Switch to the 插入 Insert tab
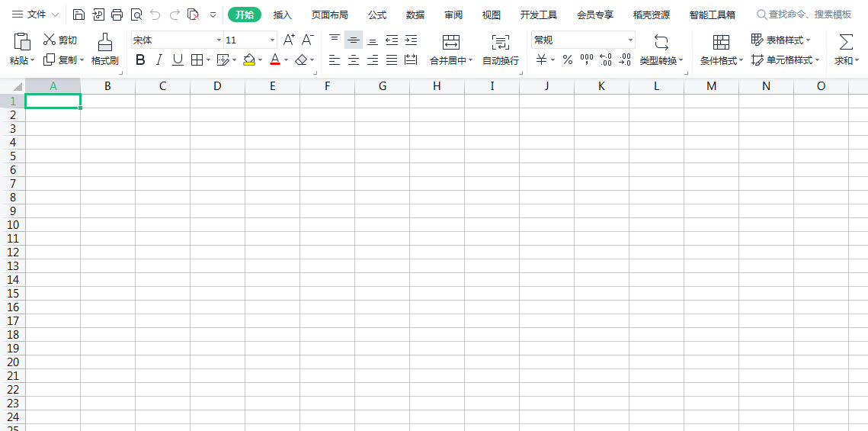The image size is (868, 431). [x=282, y=15]
